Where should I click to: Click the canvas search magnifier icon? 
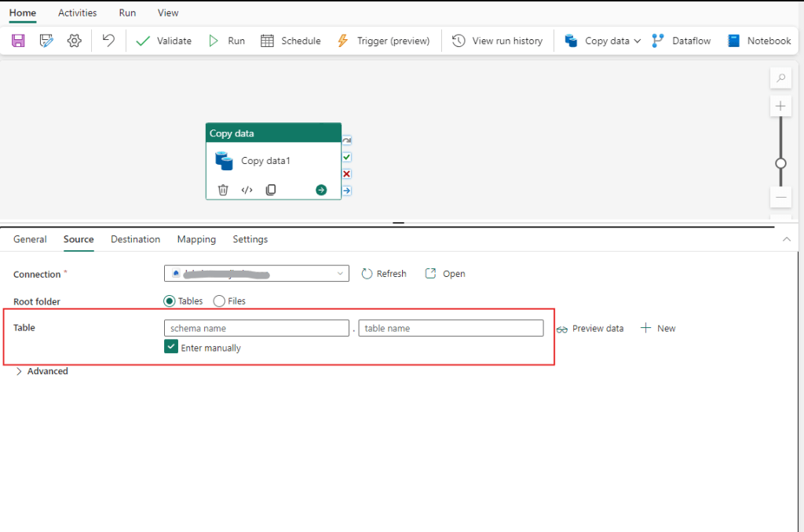780,78
